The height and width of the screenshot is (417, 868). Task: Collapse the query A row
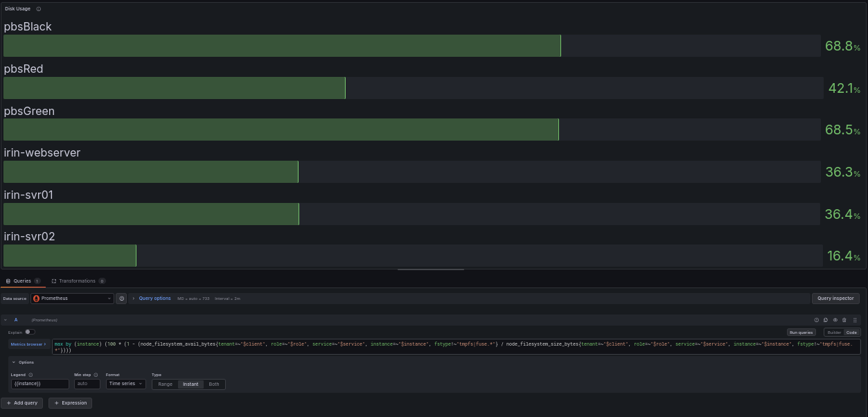pos(6,320)
